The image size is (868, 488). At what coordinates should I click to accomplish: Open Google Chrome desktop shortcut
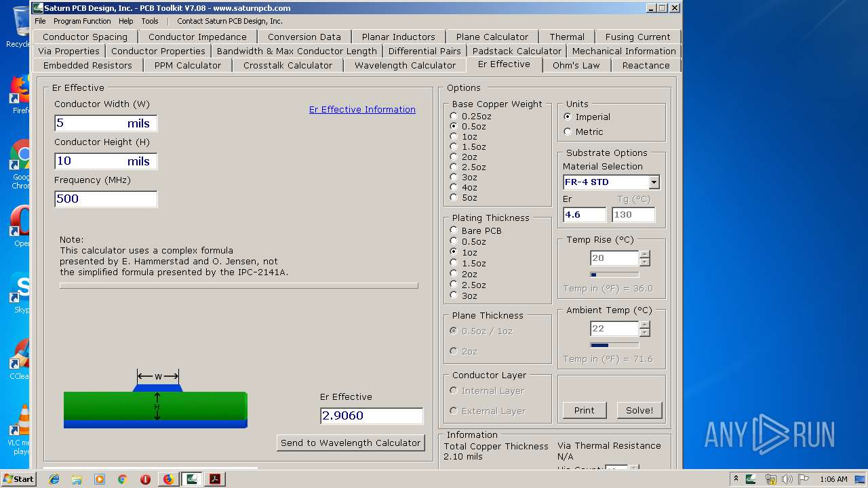pos(20,164)
